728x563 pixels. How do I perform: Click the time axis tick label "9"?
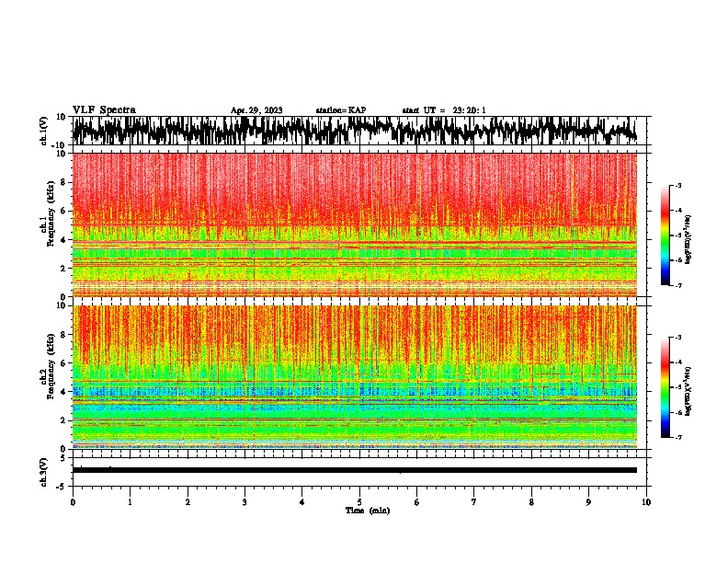[588, 502]
